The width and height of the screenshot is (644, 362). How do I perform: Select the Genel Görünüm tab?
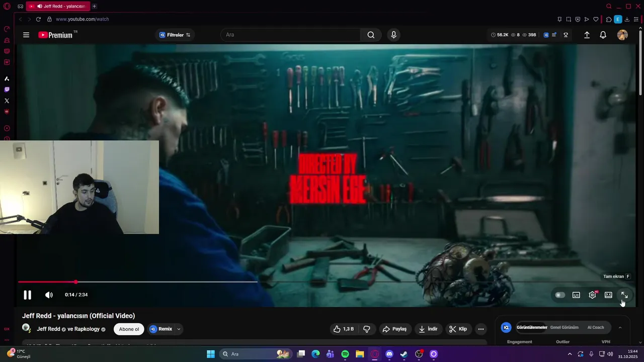[x=564, y=327]
